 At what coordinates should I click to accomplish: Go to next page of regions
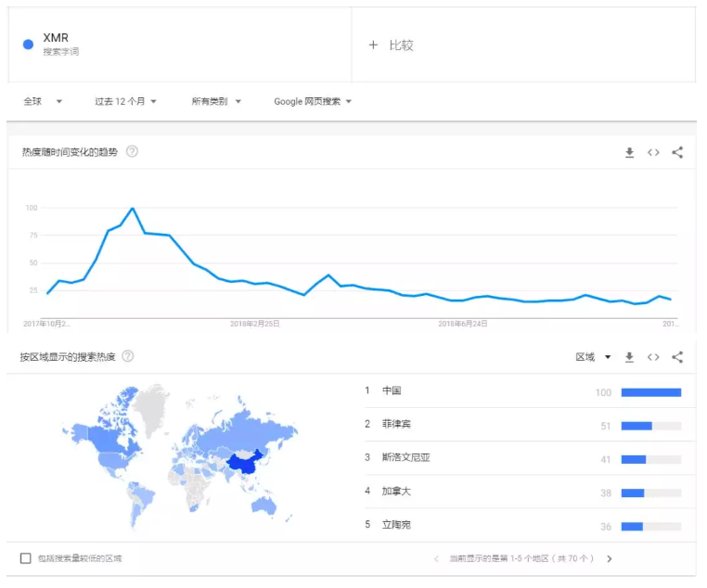610,558
